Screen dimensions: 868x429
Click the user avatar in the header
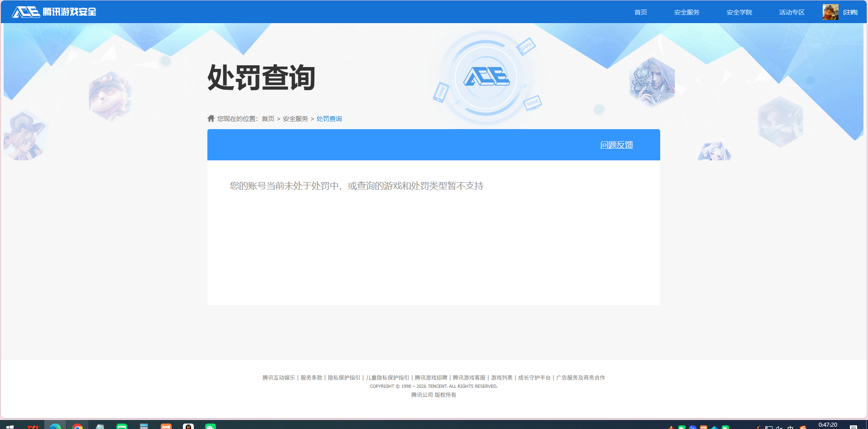tap(830, 12)
